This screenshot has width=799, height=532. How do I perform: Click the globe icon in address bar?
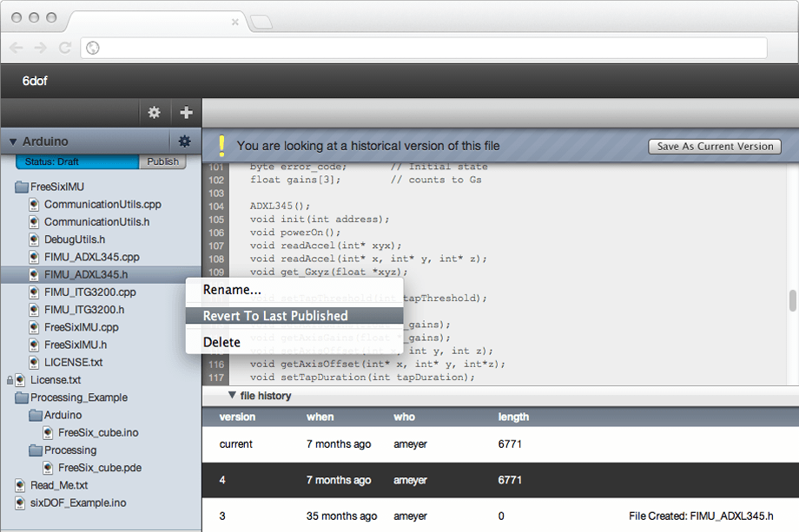click(x=92, y=48)
